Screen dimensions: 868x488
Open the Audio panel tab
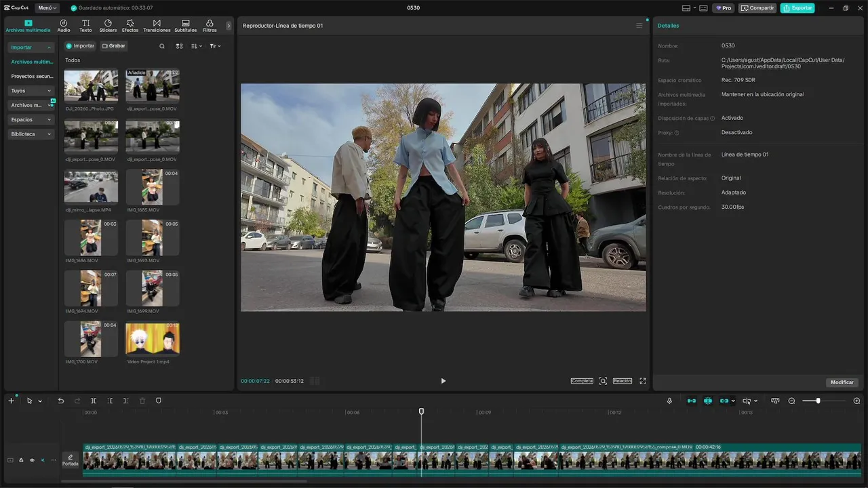pyautogui.click(x=64, y=26)
